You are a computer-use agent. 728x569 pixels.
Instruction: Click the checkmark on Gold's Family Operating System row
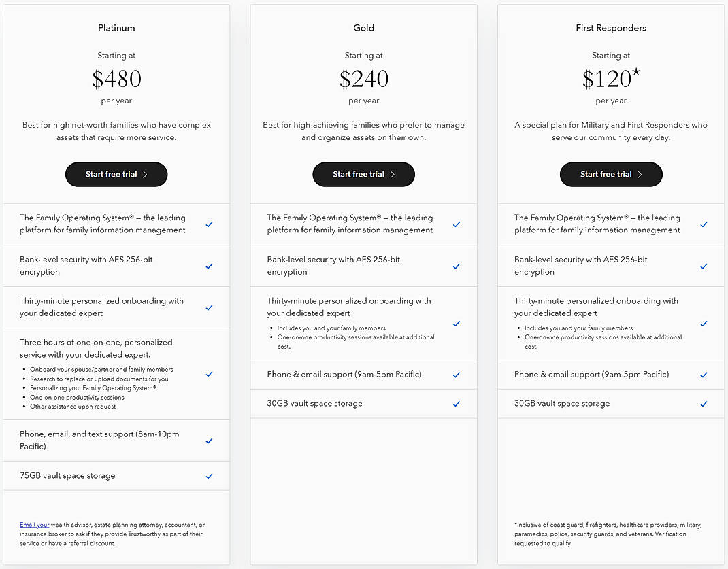[457, 224]
